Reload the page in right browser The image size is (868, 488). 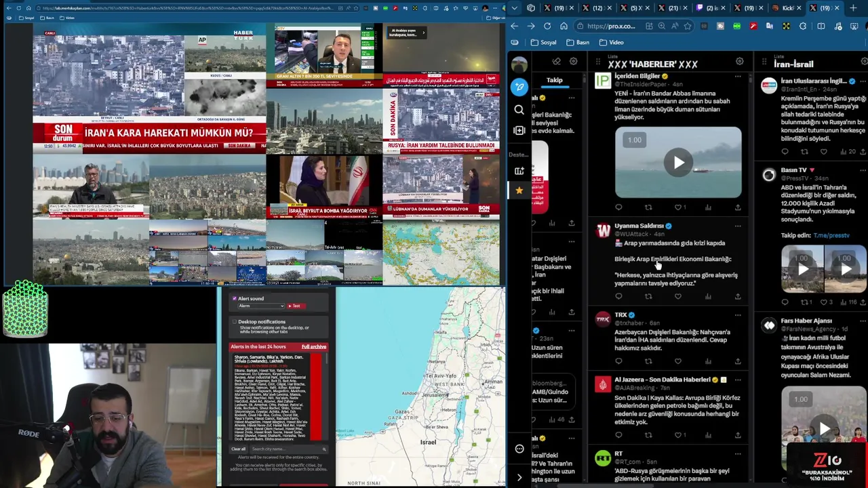[547, 26]
